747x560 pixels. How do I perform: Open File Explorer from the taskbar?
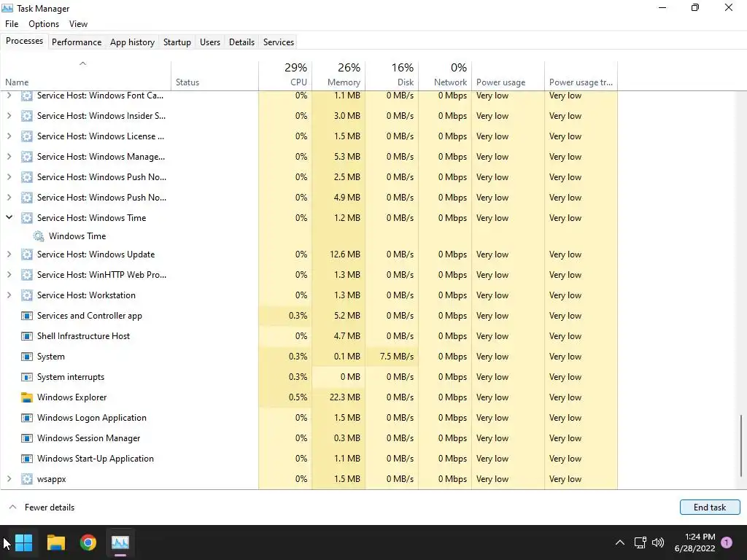(x=55, y=542)
